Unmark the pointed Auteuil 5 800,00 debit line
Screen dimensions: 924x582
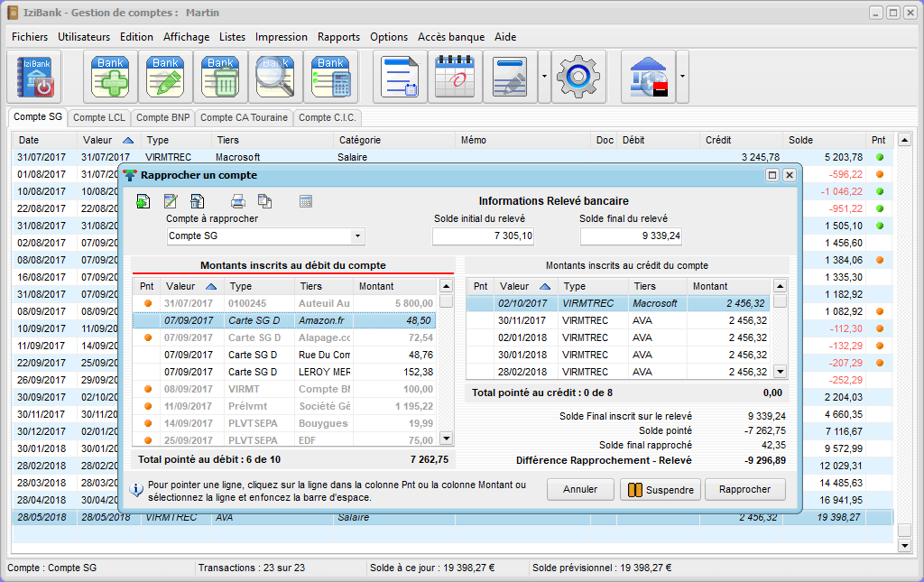click(147, 303)
